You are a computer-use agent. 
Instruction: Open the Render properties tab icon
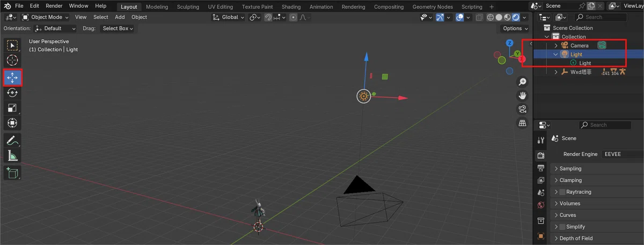coord(541,155)
